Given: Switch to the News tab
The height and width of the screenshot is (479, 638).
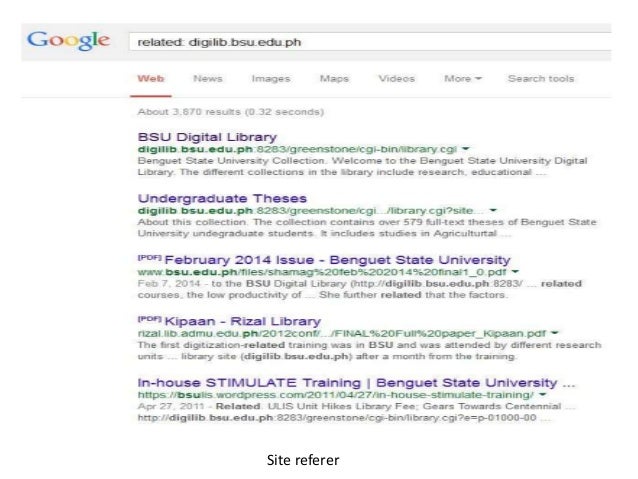Looking at the screenshot, I should tap(208, 79).
